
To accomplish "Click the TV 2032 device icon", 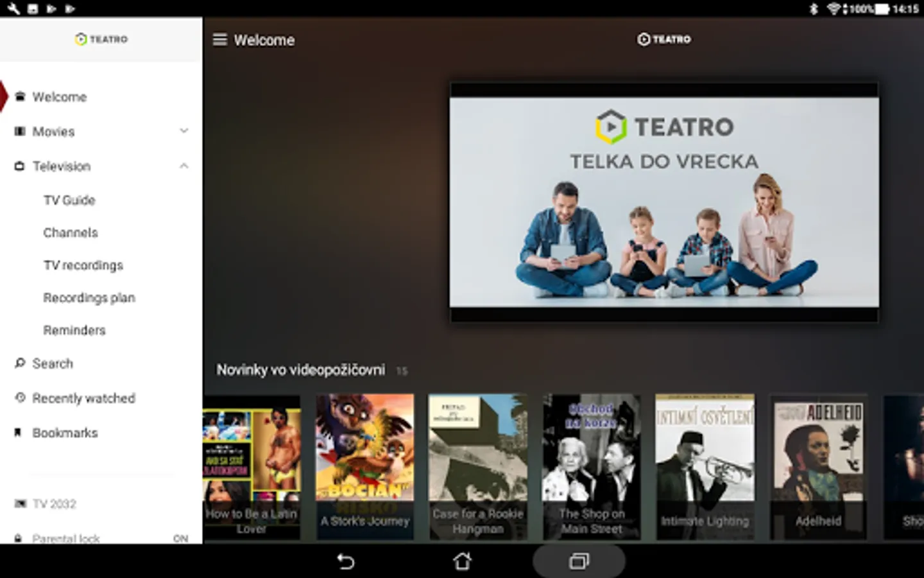I will [21, 504].
